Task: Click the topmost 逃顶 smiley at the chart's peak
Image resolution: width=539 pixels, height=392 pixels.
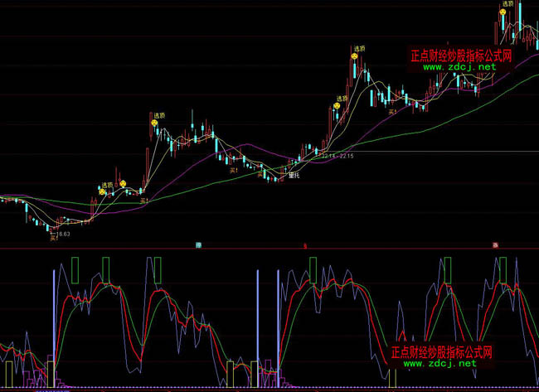Action: pos(503,12)
